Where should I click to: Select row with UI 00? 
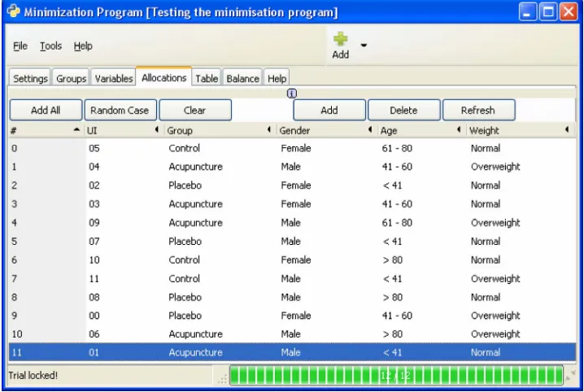point(292,316)
